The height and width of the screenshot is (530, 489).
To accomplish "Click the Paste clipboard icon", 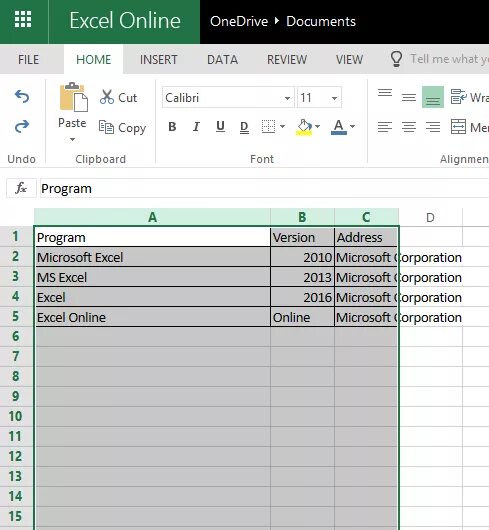I will click(73, 97).
